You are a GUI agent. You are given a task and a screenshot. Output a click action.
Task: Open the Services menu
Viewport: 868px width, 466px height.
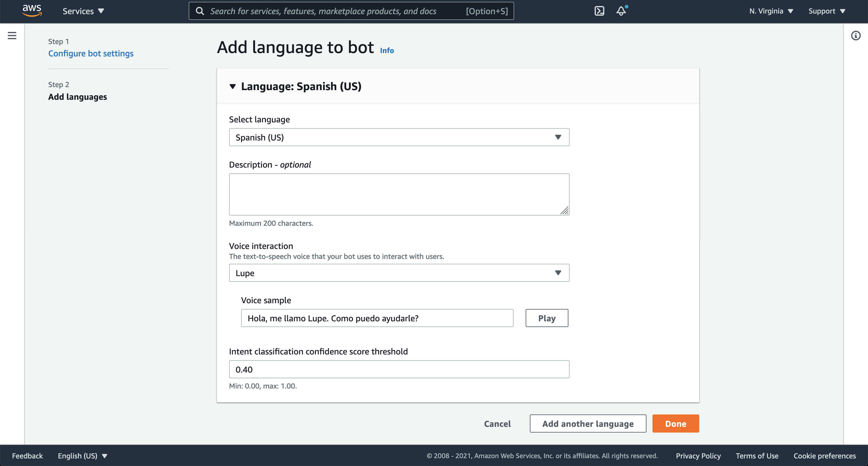click(83, 11)
